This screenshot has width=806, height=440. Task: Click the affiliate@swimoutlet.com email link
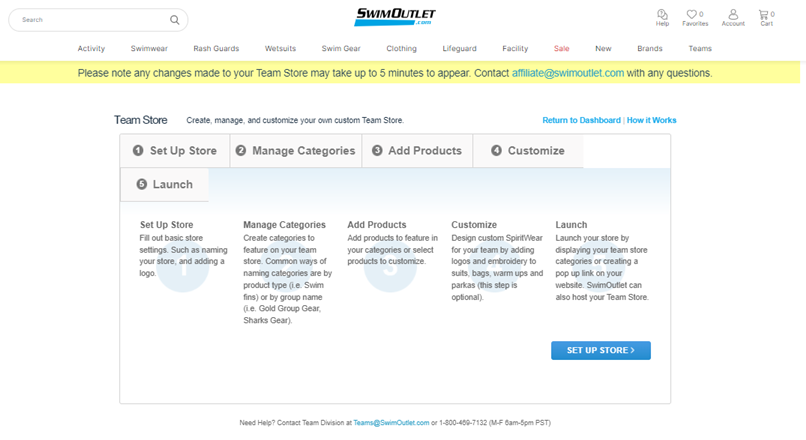tap(567, 73)
